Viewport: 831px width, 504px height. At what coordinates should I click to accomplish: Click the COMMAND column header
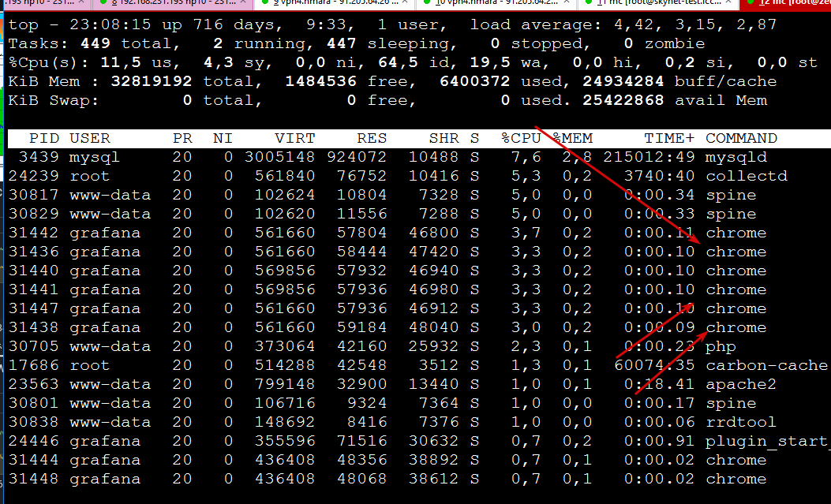[x=742, y=139]
